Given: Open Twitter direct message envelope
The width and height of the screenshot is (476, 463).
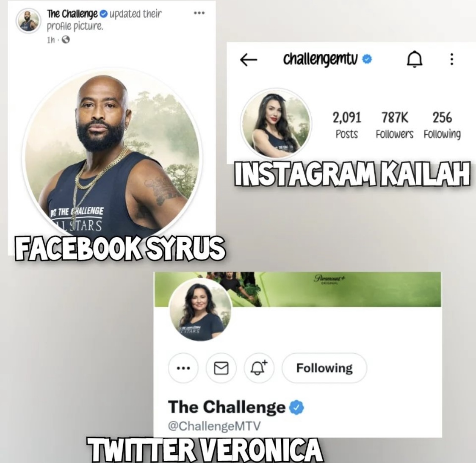Looking at the screenshot, I should click(x=221, y=368).
